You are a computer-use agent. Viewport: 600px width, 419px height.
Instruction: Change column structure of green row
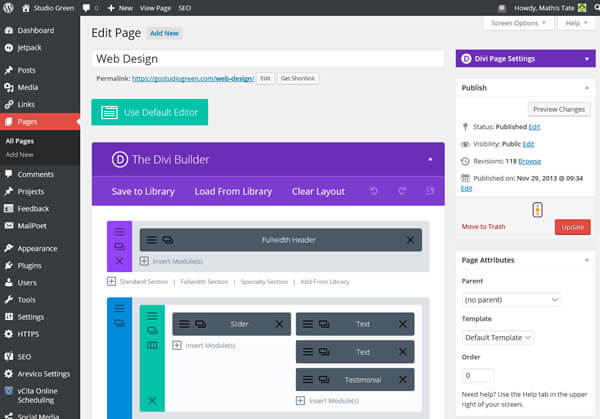tap(152, 346)
